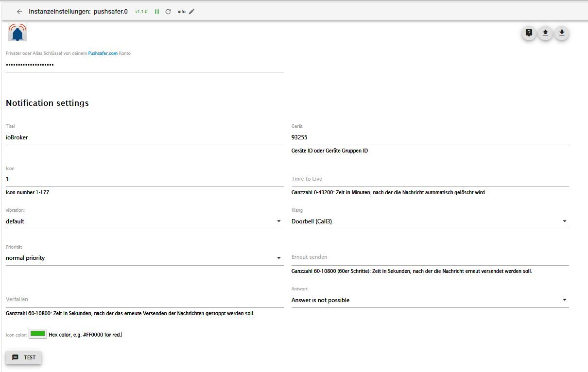588x372 pixels.
Task: Click the pencil edit icon
Action: tap(192, 12)
